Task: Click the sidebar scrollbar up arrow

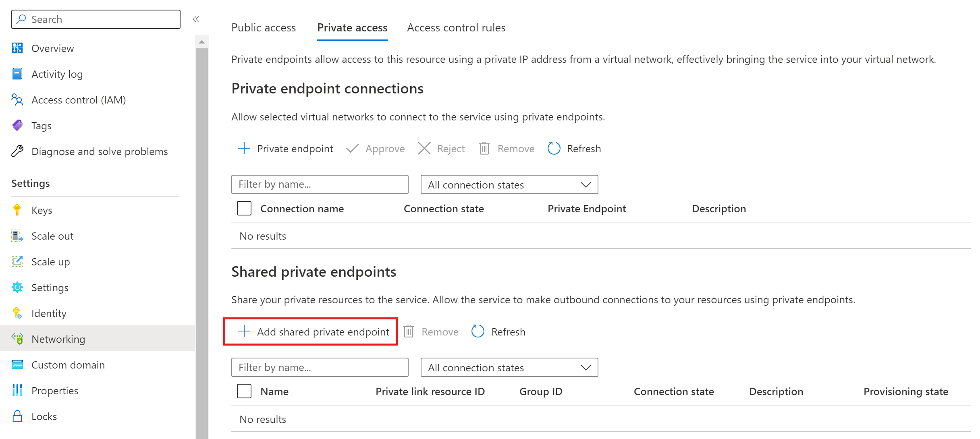Action: (x=202, y=42)
